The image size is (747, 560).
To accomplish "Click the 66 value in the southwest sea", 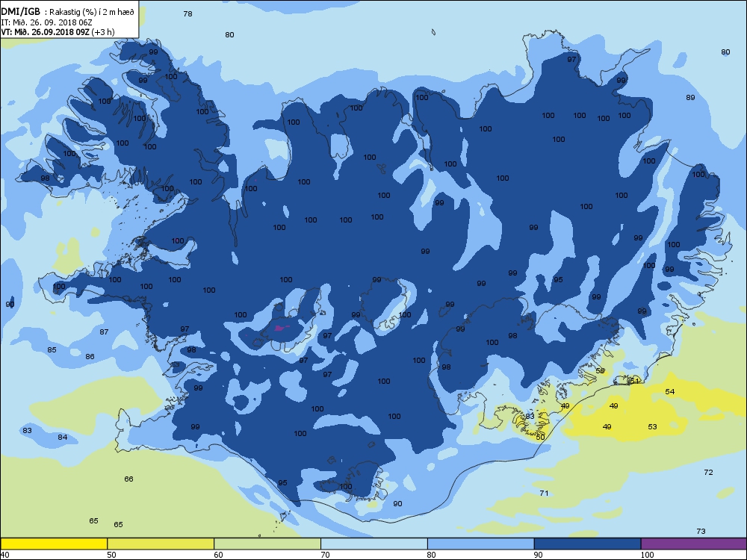I will 128,479.
